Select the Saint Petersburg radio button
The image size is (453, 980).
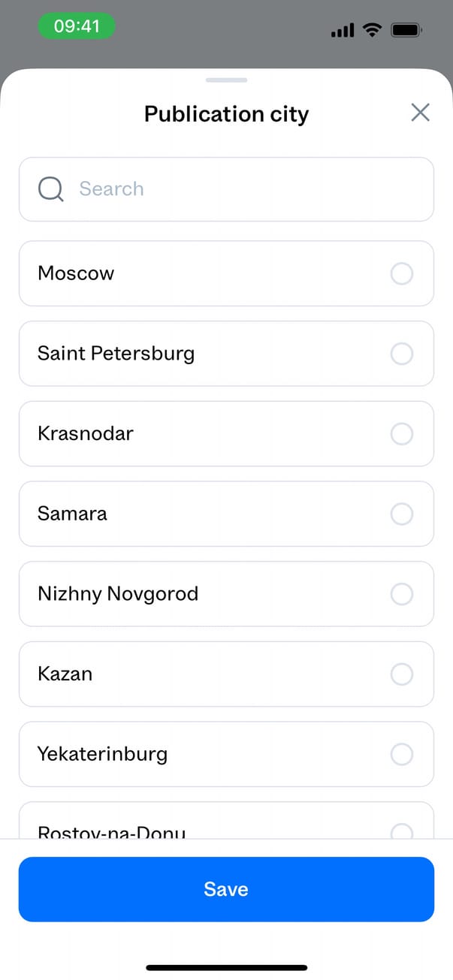click(402, 354)
